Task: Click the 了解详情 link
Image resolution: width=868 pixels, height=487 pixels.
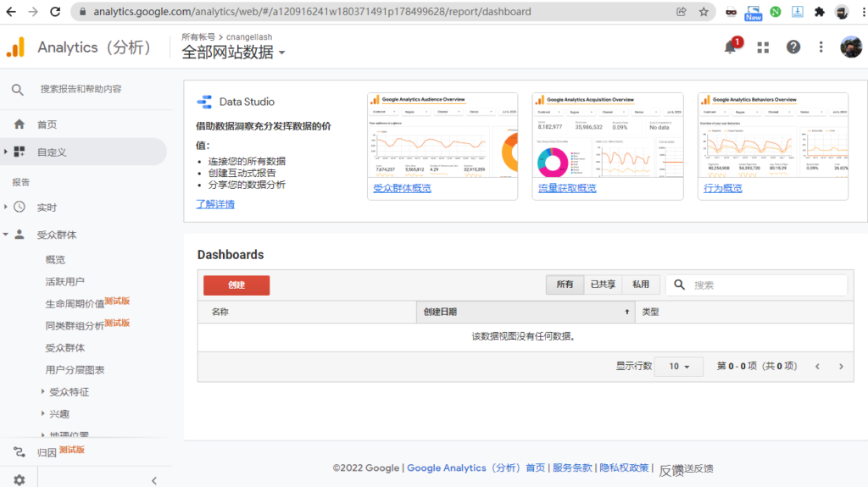Action: pos(215,204)
